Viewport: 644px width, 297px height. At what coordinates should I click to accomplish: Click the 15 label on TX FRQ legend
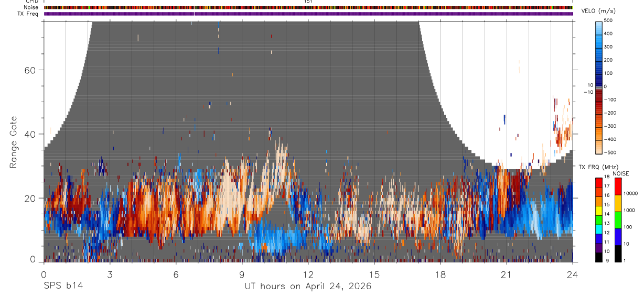coord(607,205)
